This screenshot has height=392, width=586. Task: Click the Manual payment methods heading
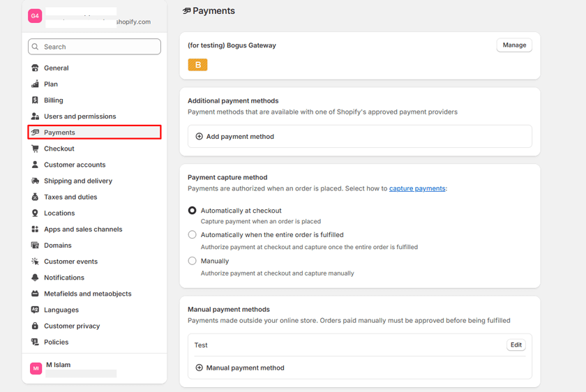(229, 310)
